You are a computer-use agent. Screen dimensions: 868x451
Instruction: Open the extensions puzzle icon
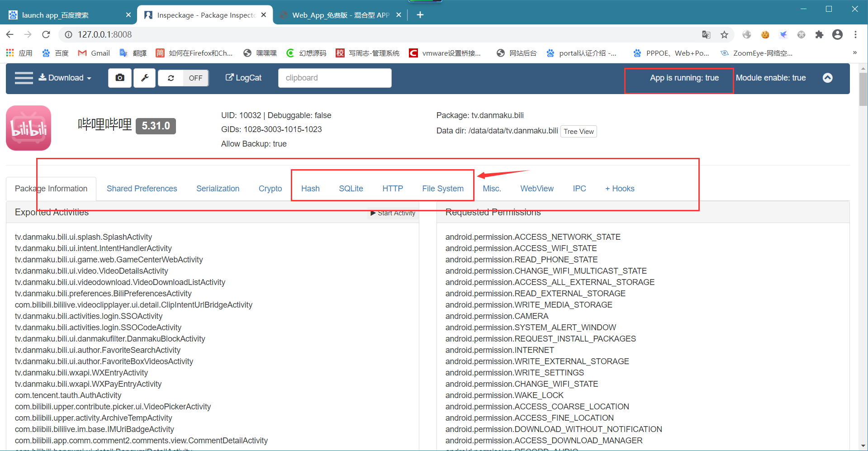tap(819, 34)
